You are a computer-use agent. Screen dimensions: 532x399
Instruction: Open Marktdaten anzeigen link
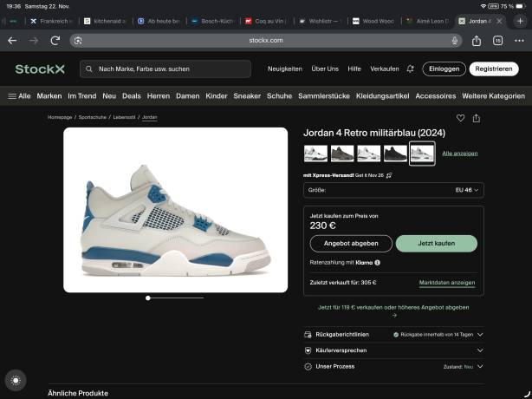coord(446,283)
